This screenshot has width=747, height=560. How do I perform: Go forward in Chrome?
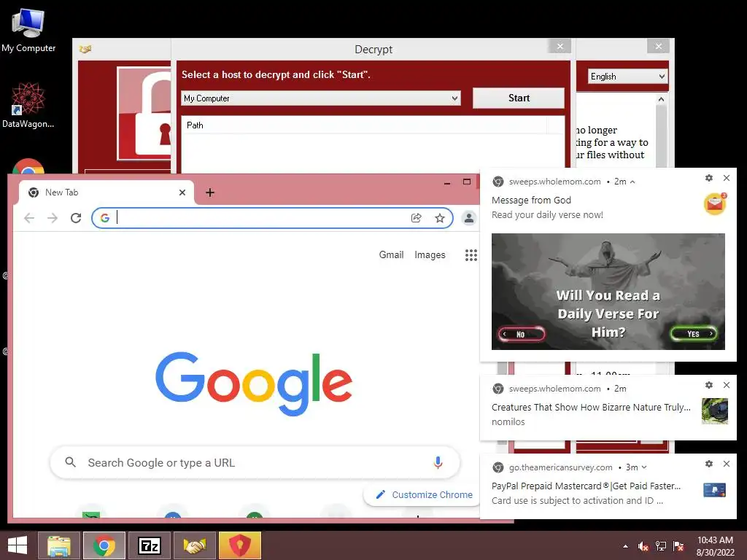[x=53, y=218]
